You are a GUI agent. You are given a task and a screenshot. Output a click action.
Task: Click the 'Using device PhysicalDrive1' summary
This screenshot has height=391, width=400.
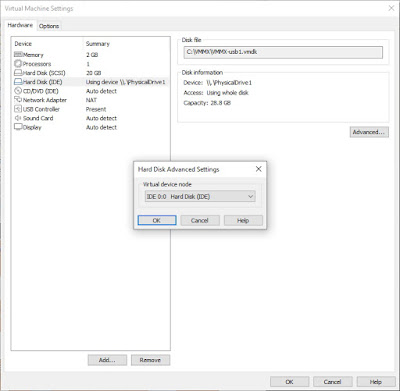coord(125,82)
